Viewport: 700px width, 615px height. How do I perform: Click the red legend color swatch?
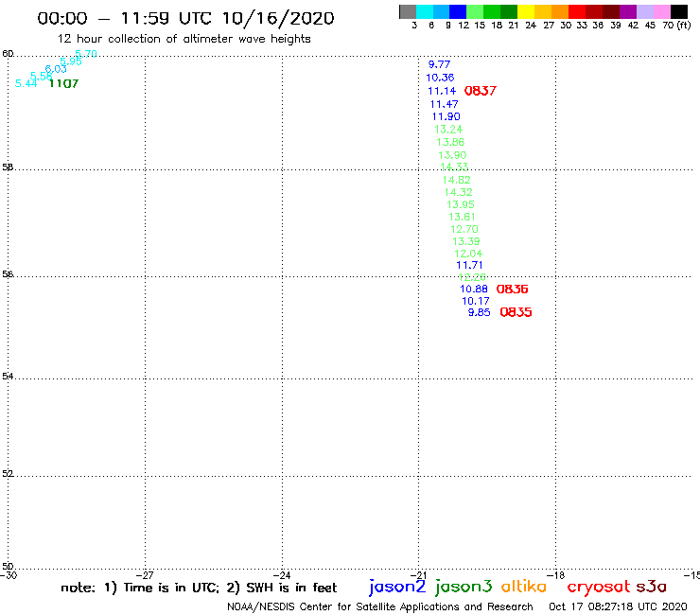coord(577,11)
